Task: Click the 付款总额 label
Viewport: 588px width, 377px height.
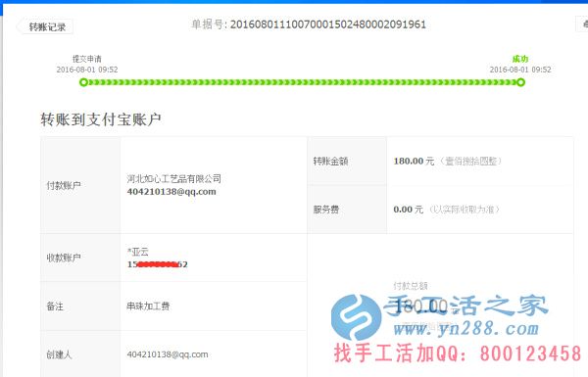Action: point(411,286)
